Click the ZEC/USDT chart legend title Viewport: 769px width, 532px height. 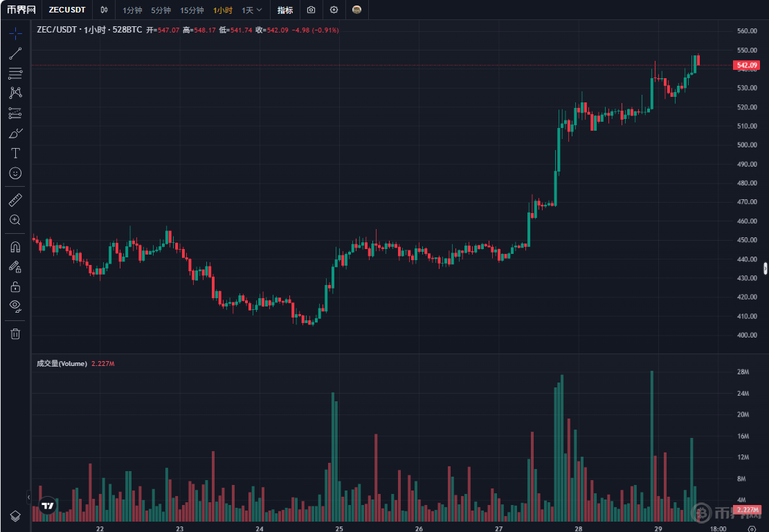[89, 30]
